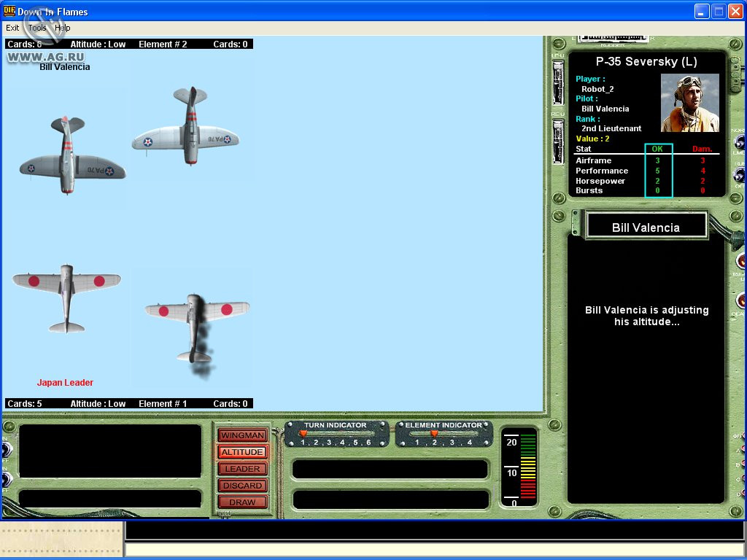Click the 2nd Lieutenant rank text
Screen dimensions: 747x560
pyautogui.click(x=611, y=128)
